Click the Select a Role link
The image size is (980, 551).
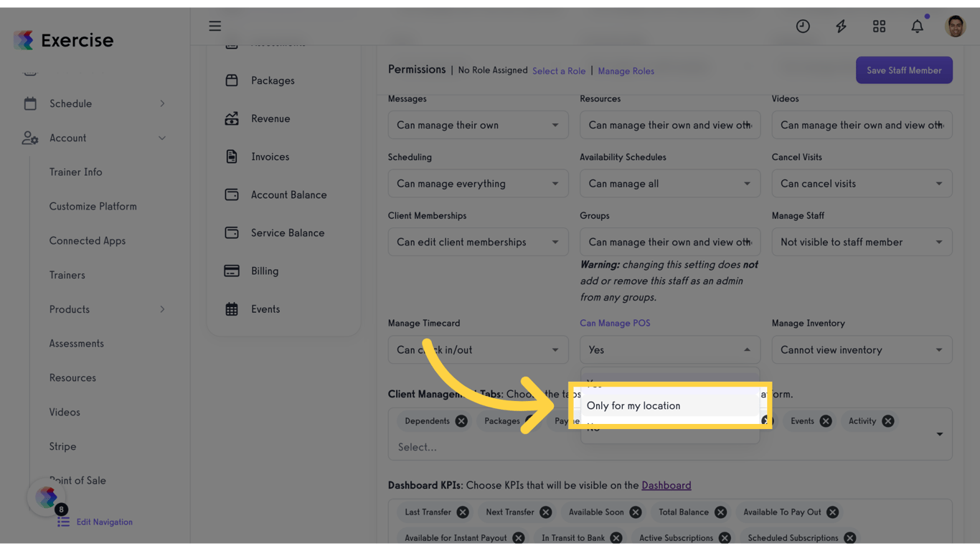559,71
